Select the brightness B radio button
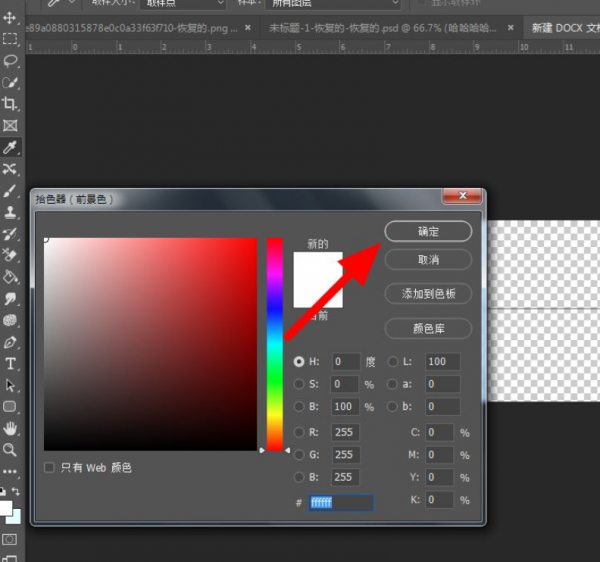Image resolution: width=600 pixels, height=562 pixels. pos(299,406)
